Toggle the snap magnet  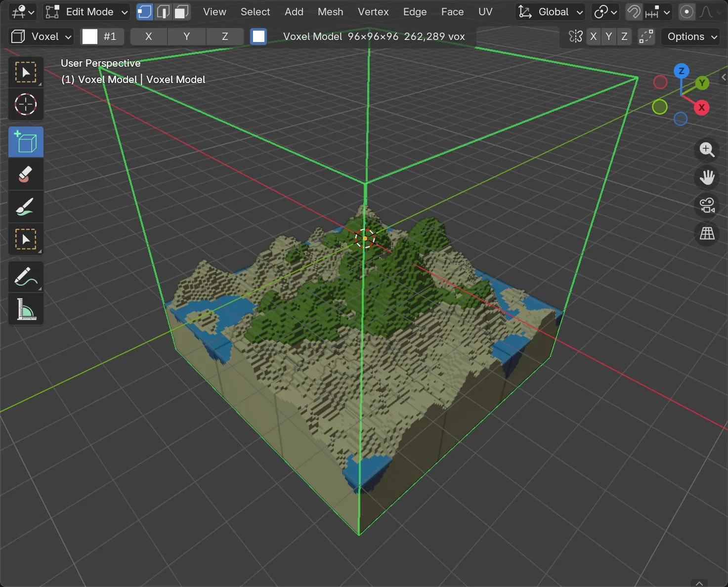pos(634,12)
